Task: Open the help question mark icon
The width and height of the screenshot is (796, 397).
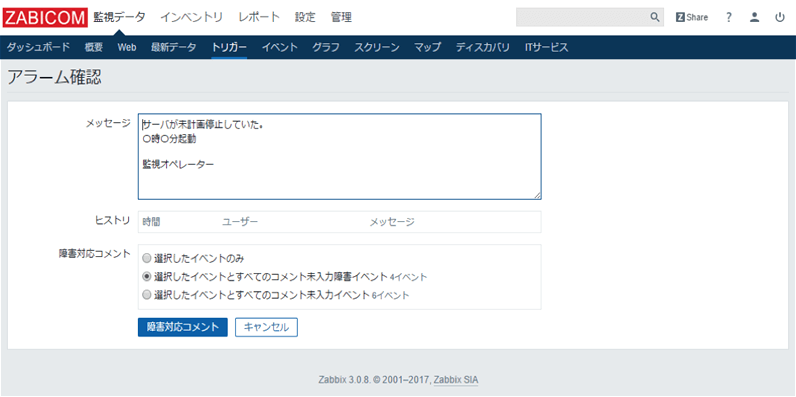Action: [x=729, y=17]
